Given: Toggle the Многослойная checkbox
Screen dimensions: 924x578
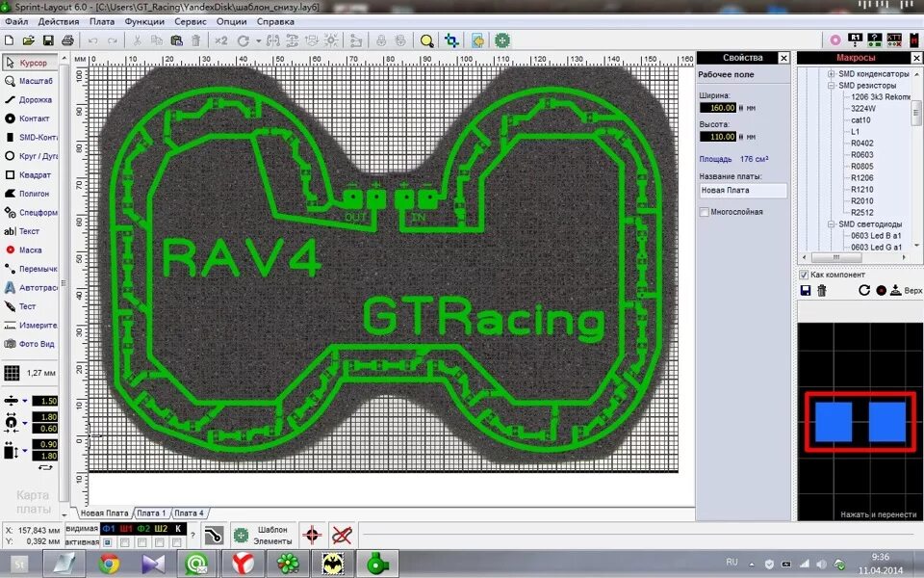Looking at the screenshot, I should (x=704, y=212).
